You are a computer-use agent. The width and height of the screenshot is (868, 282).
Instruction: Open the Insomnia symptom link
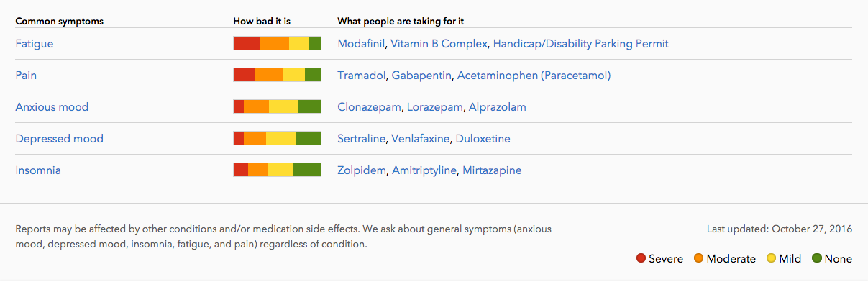pyautogui.click(x=38, y=170)
